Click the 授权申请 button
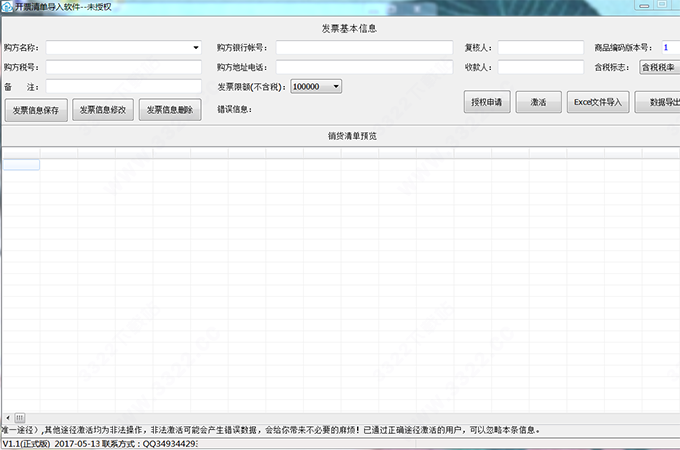The width and height of the screenshot is (680, 450). [x=487, y=102]
